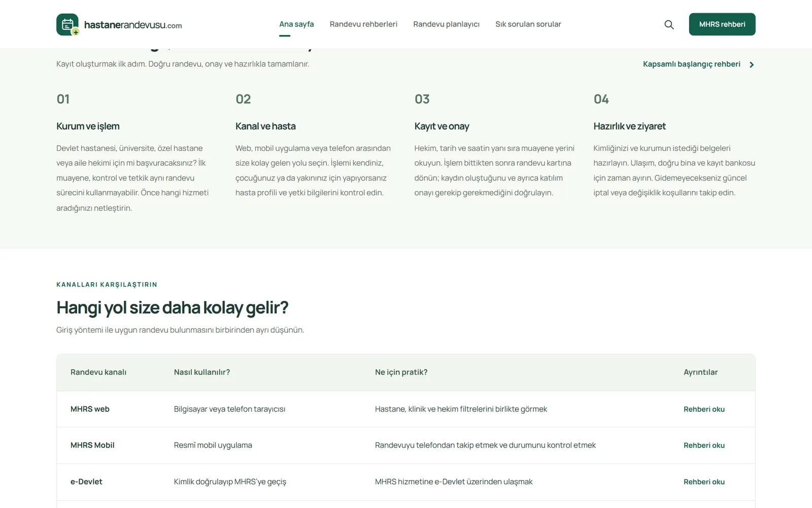Click cell MHRS hizmetine e-Devlet üzerinden ulaşmak
812x508 pixels.
pos(454,482)
